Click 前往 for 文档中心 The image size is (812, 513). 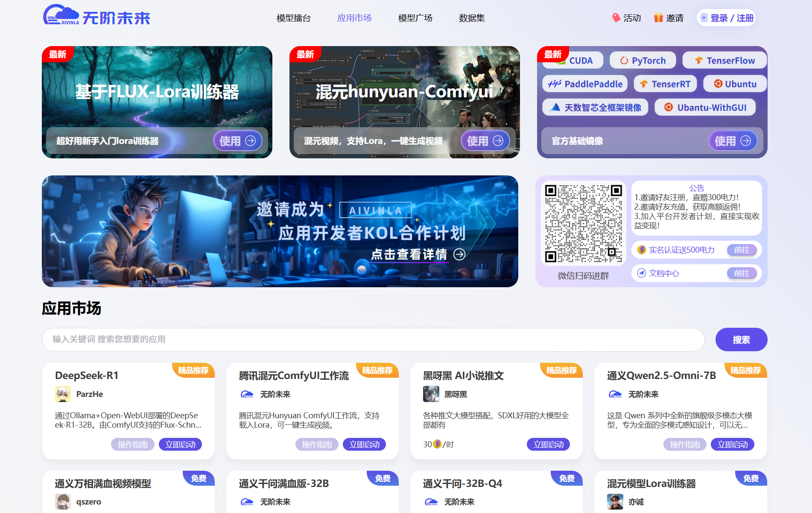(x=742, y=273)
